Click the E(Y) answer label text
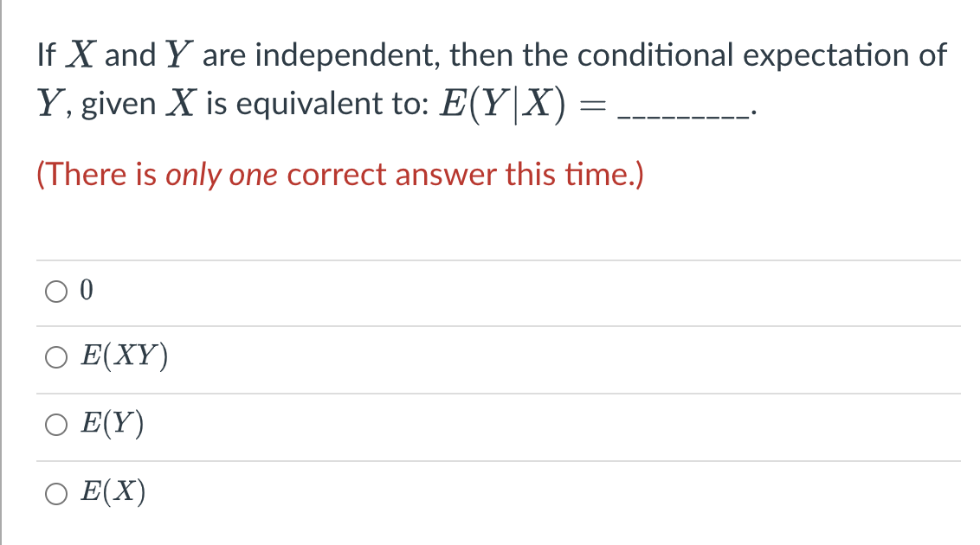Image resolution: width=980 pixels, height=545 pixels. (113, 423)
